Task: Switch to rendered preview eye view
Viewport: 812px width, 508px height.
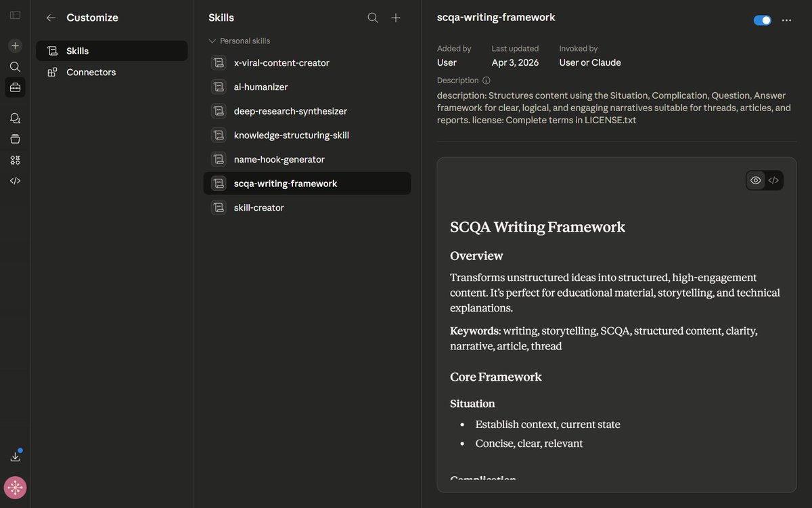Action: click(x=756, y=180)
